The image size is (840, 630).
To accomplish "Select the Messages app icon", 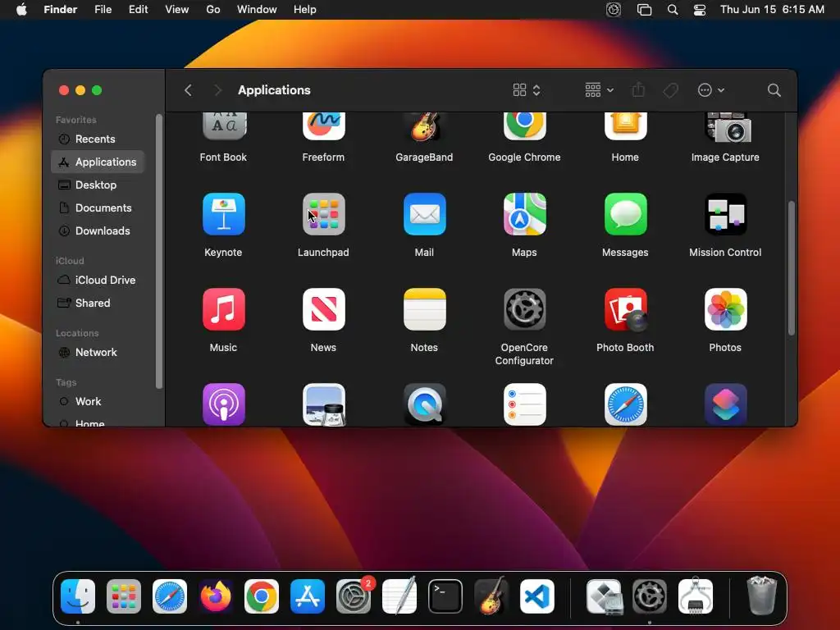I will (625, 214).
